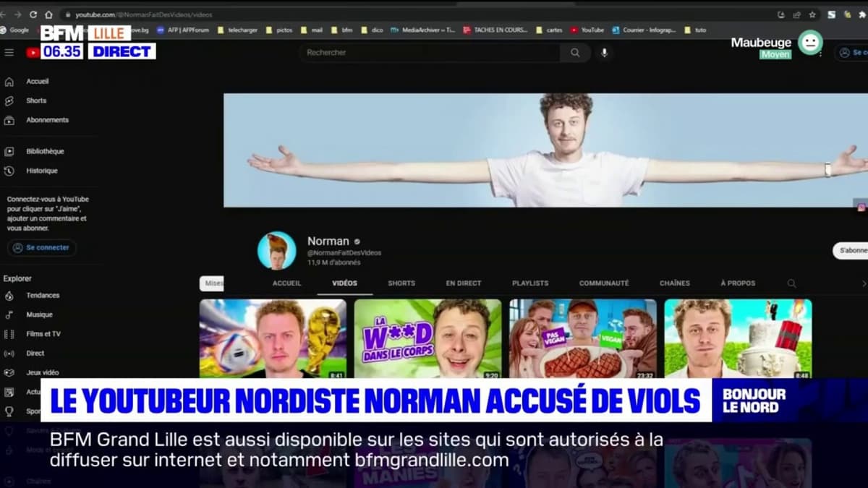Select the VIDÉOS channel tab

point(344,283)
